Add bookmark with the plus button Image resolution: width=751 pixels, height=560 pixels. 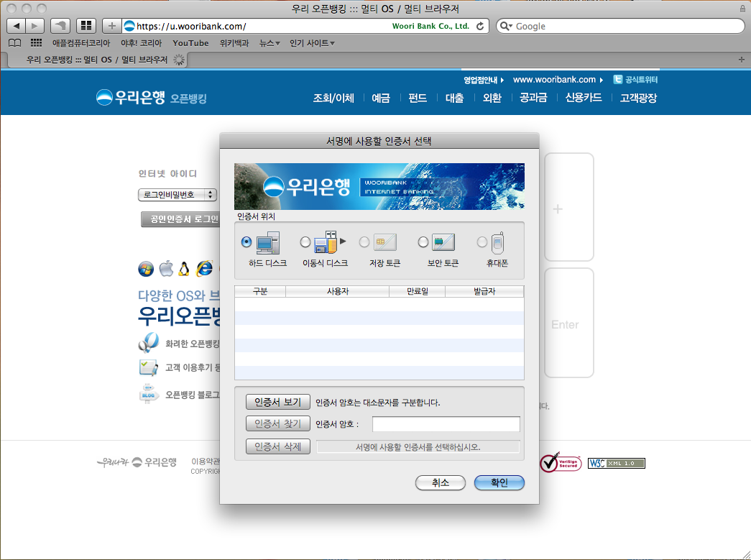click(x=111, y=26)
